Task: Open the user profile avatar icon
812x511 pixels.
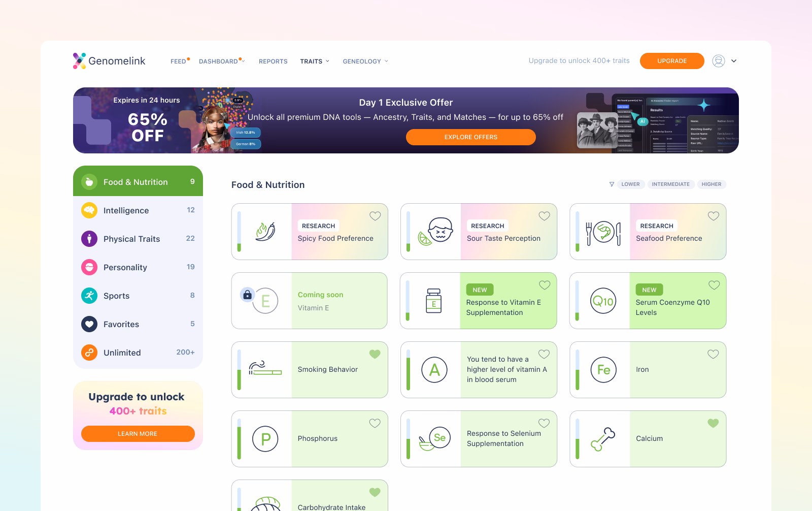Action: tap(719, 61)
